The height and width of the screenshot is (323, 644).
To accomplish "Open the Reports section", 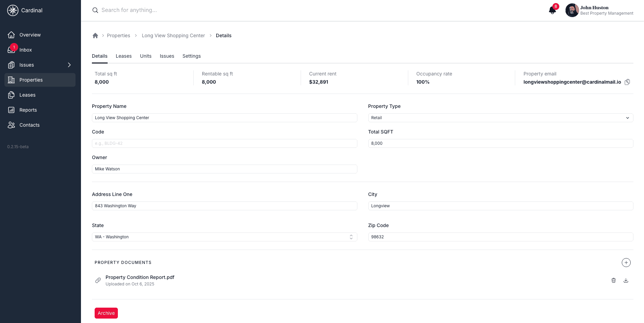I will (28, 110).
